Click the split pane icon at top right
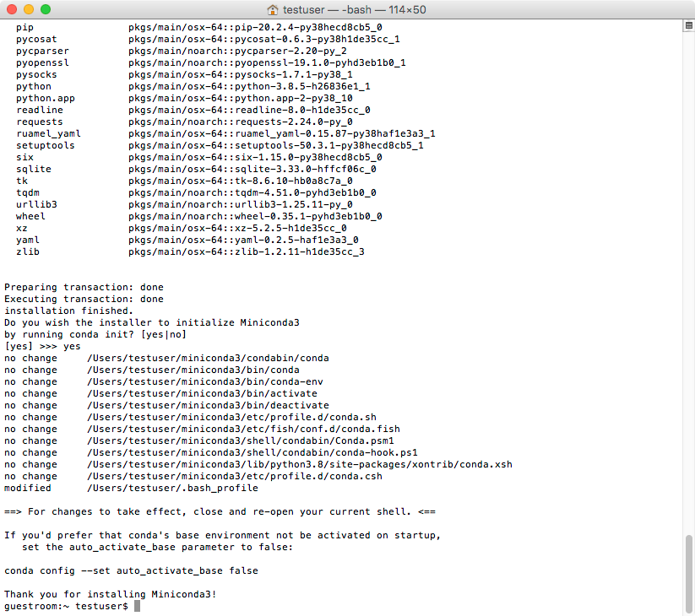This screenshot has height=616, width=695. click(689, 25)
